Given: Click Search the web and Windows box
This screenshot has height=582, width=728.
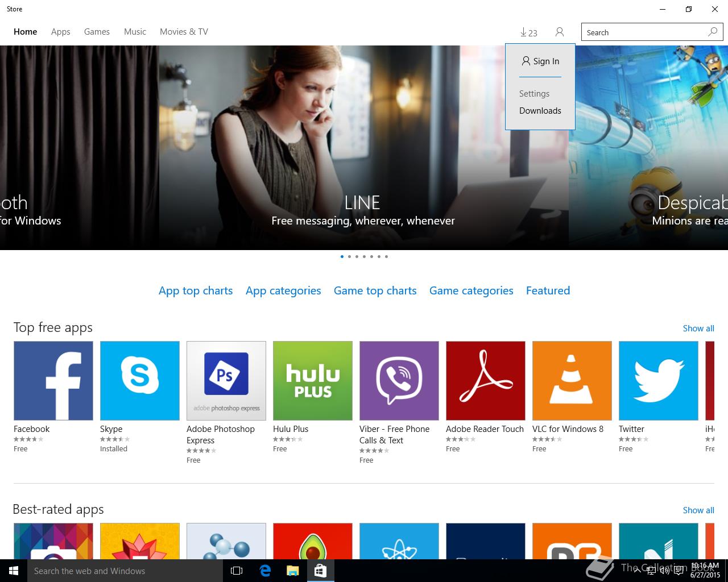Looking at the screenshot, I should coord(125,571).
